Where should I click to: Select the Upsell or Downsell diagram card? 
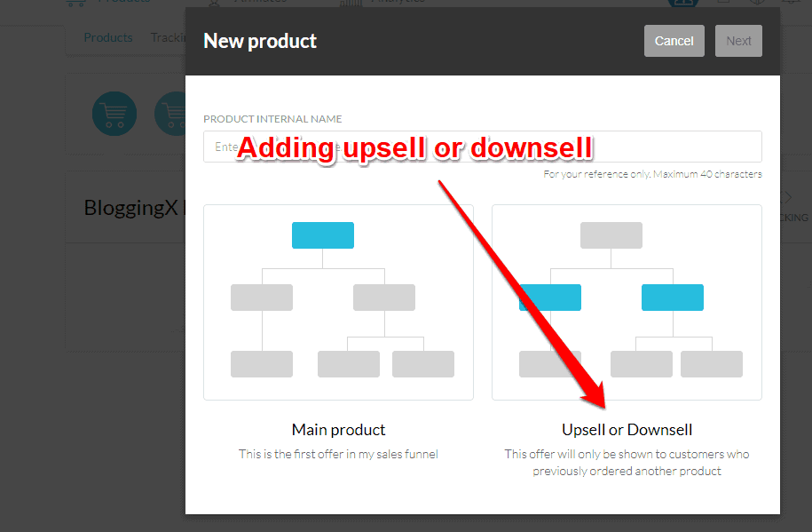tap(627, 302)
